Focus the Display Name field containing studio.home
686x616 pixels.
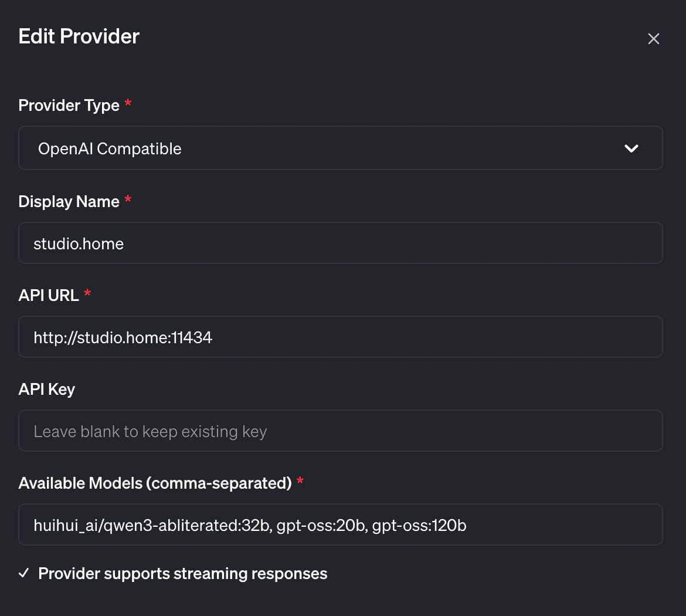click(x=340, y=243)
